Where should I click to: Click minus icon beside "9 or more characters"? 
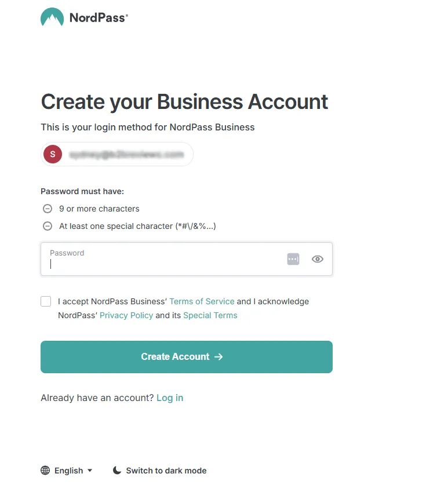pyautogui.click(x=48, y=209)
